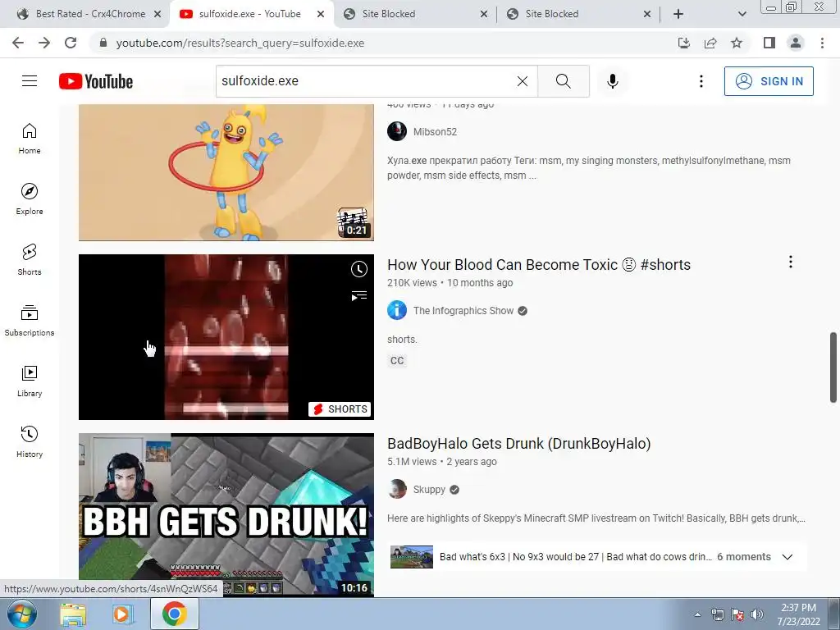Image resolution: width=840 pixels, height=630 pixels.
Task: Open Library in the sidebar
Action: [x=30, y=381]
